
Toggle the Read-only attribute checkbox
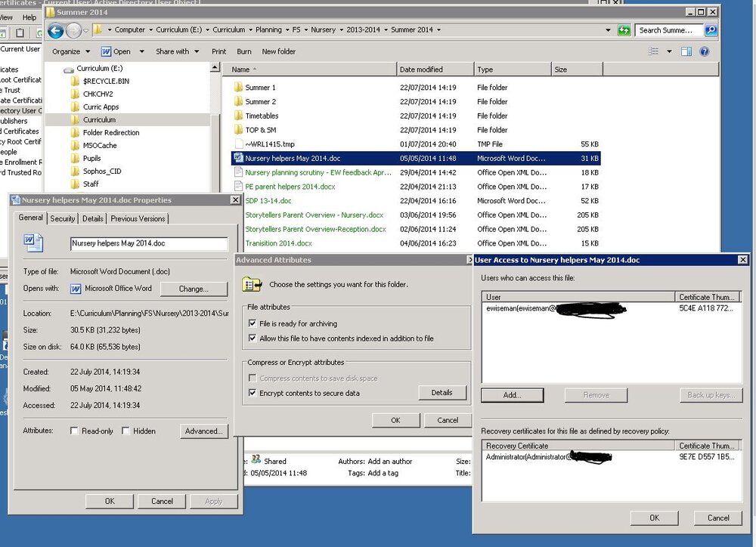pos(74,431)
